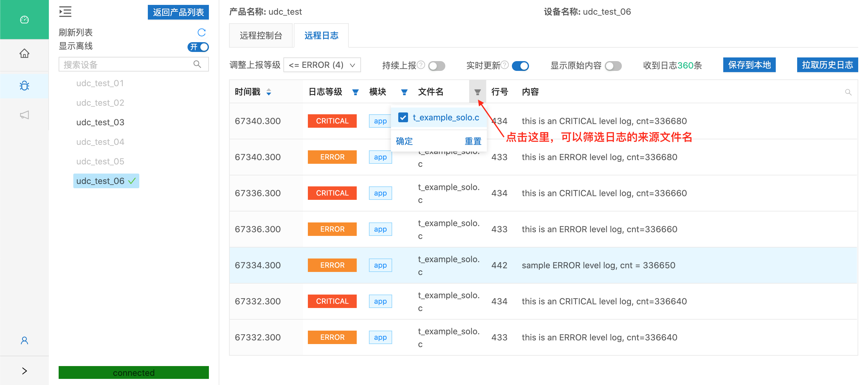The width and height of the screenshot is (868, 385).
Task: Click the CRITICAL tag for cnt=336640
Action: coord(332,301)
